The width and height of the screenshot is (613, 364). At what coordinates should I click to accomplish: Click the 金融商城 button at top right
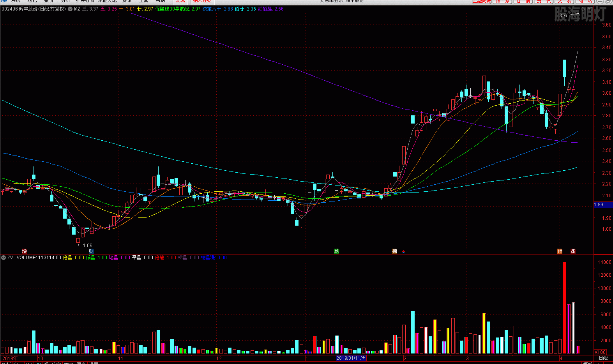(x=482, y=1)
